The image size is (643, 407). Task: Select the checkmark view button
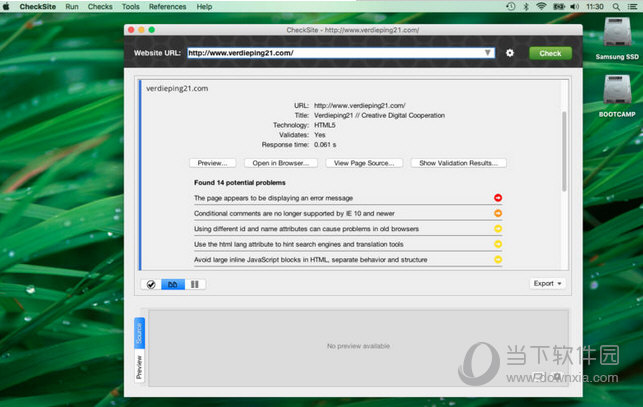(151, 284)
